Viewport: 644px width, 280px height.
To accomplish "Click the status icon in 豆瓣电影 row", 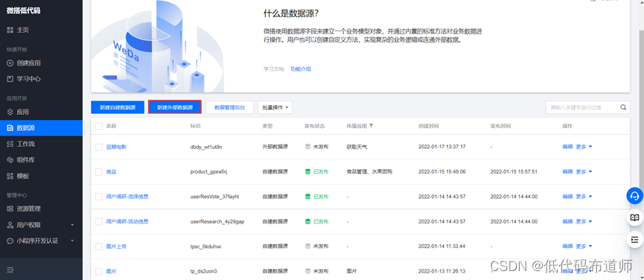I will tap(307, 147).
